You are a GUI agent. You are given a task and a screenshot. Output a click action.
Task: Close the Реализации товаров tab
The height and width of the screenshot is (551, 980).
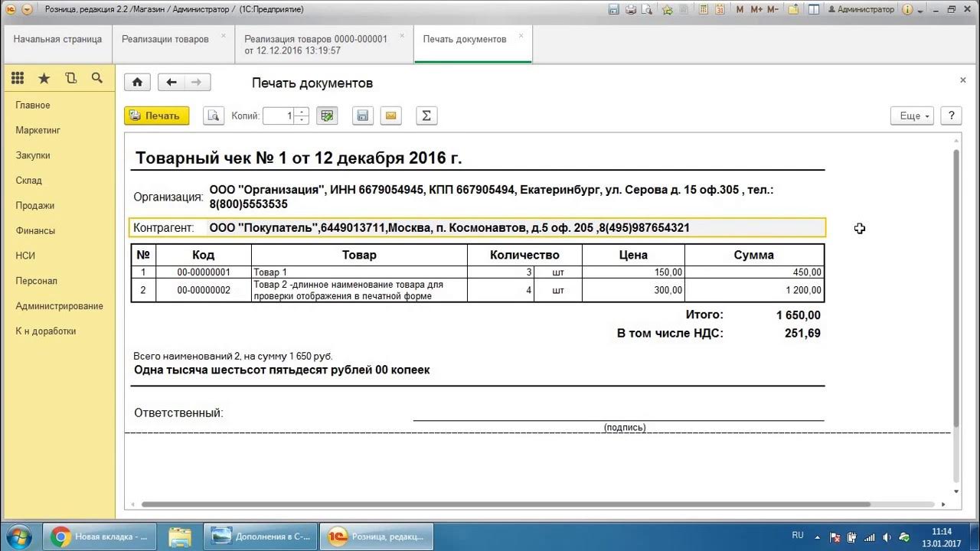tap(224, 35)
